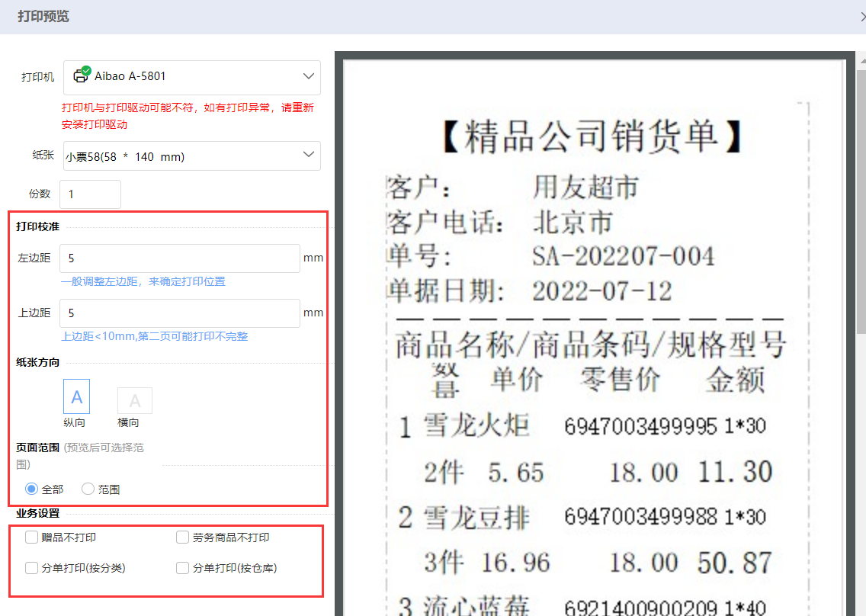
Task: Click the 一般调整左边距 hint text
Action: point(143,281)
